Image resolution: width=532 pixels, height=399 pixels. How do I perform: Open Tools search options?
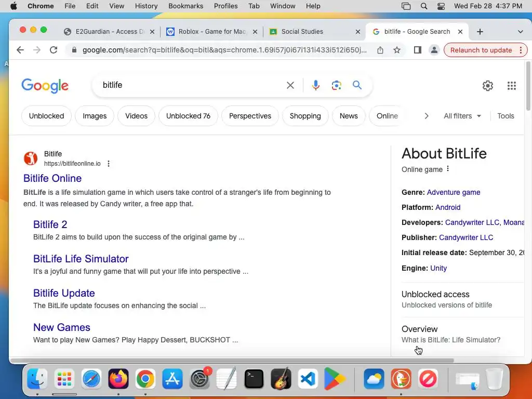click(x=506, y=116)
